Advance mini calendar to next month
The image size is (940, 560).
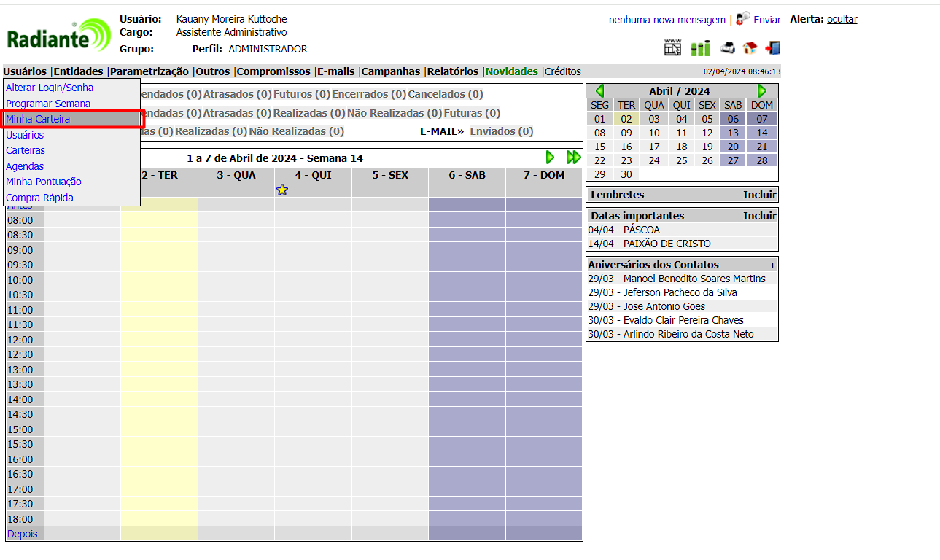pyautogui.click(x=762, y=91)
